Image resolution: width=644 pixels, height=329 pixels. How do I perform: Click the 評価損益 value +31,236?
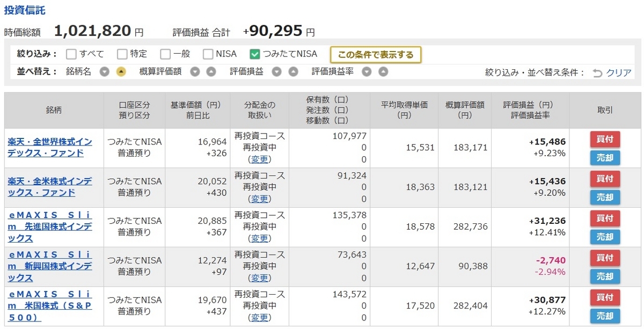tap(547, 221)
